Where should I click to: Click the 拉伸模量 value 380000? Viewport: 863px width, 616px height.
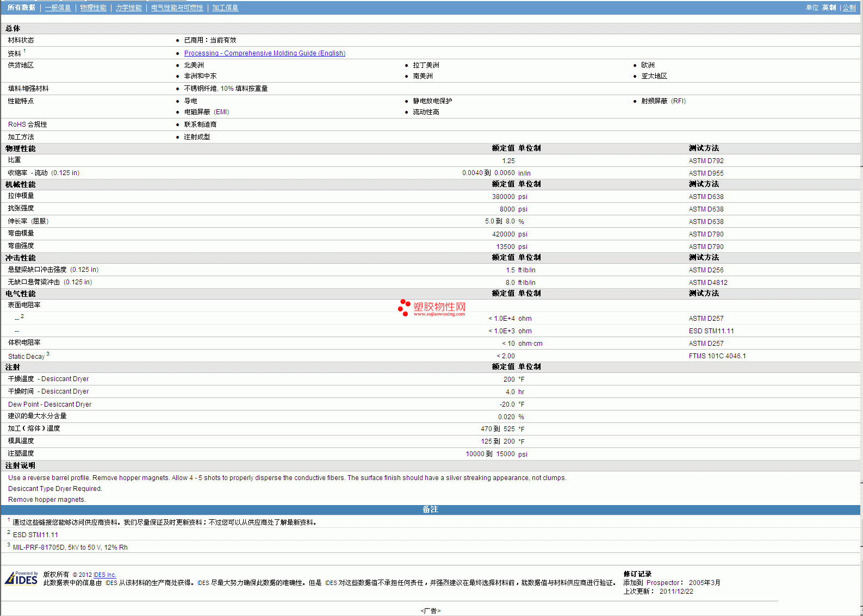click(x=504, y=197)
